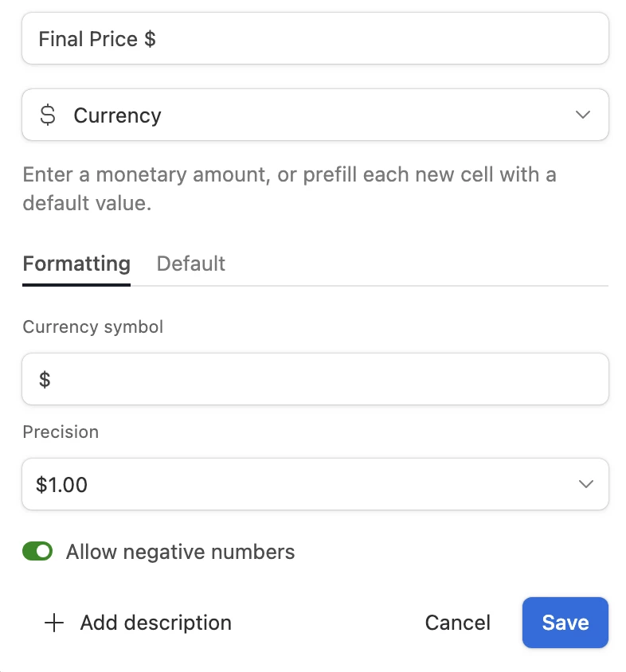
Task: Click the chevron arrow on Precision selector
Action: tap(586, 484)
